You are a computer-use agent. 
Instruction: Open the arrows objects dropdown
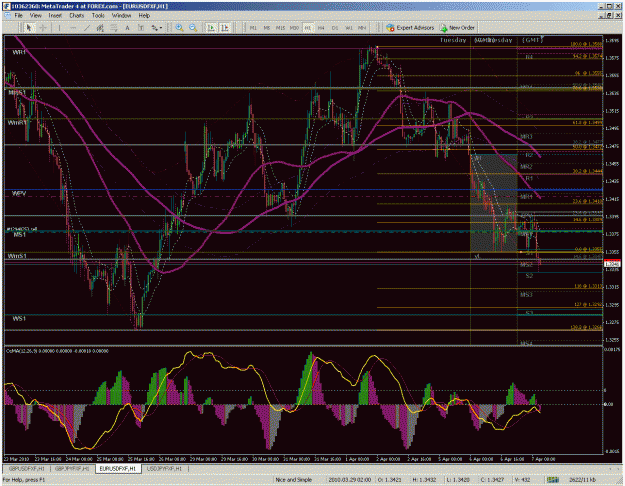[156, 28]
